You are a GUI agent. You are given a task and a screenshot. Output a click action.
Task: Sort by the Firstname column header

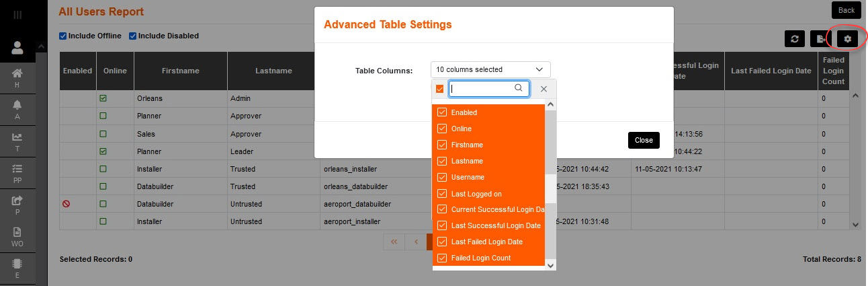[x=181, y=71]
